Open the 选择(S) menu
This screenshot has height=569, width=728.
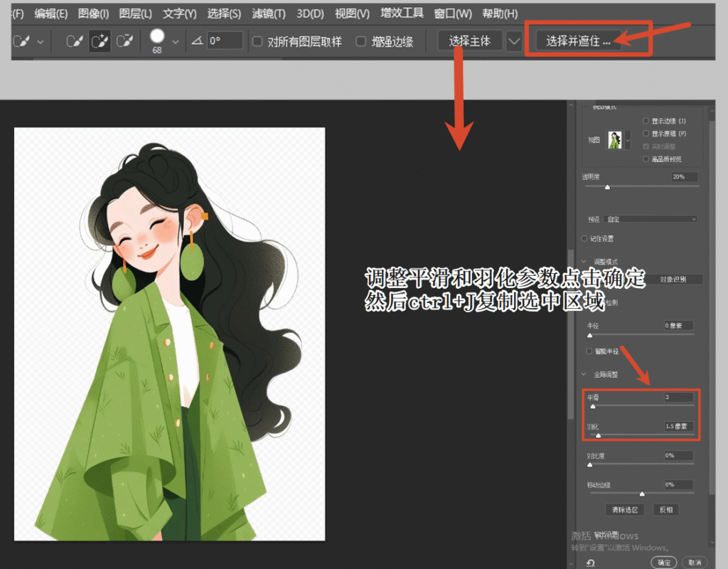click(x=225, y=13)
